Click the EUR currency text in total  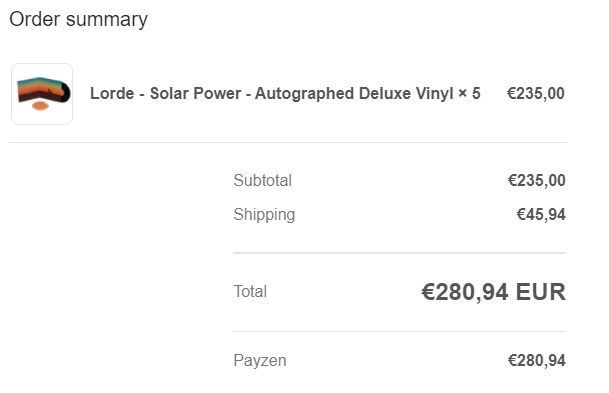tap(541, 292)
